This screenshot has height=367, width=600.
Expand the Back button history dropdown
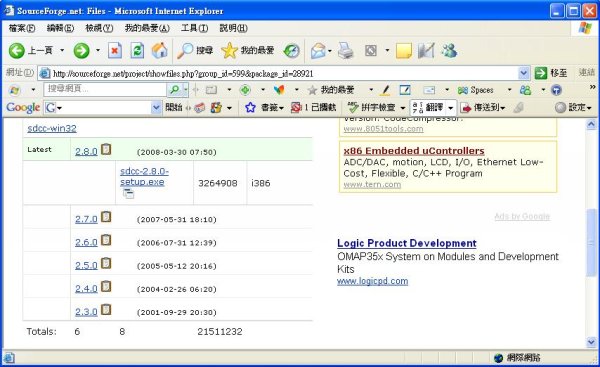[62, 51]
